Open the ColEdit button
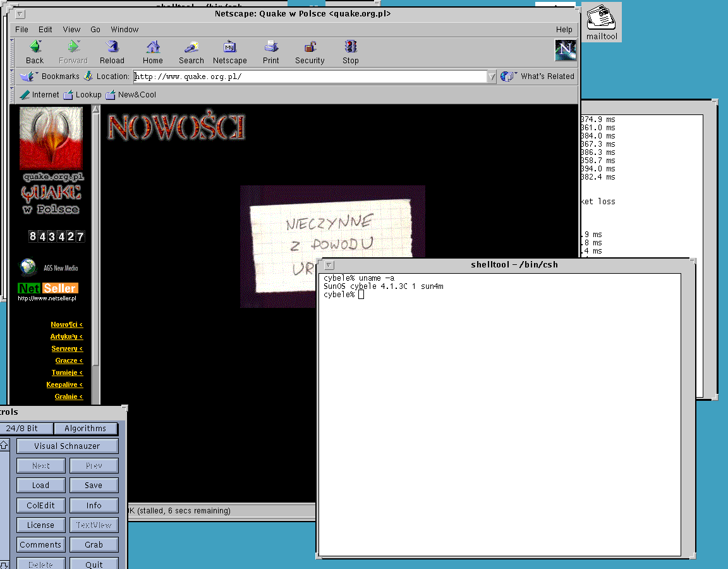The image size is (728, 569). coord(41,505)
